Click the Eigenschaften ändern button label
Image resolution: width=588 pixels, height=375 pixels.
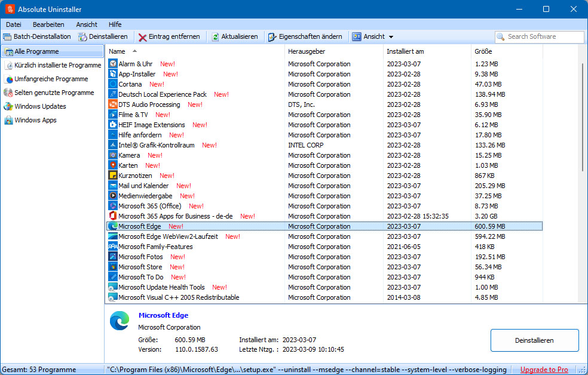pos(311,36)
